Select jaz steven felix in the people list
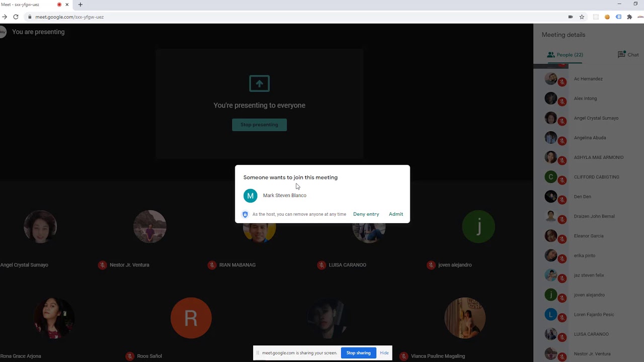 tap(589, 275)
